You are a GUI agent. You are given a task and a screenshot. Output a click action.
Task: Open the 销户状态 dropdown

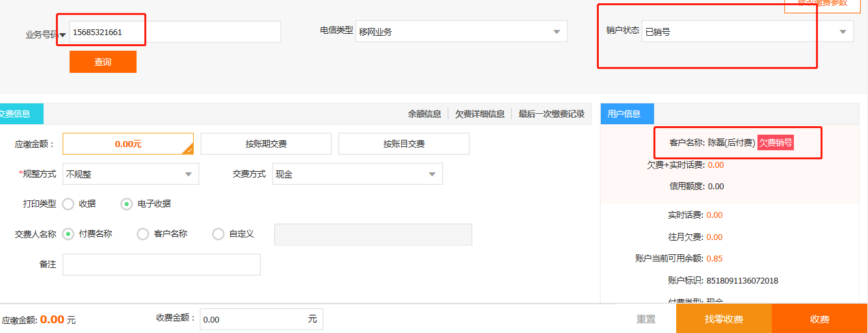[x=747, y=31]
